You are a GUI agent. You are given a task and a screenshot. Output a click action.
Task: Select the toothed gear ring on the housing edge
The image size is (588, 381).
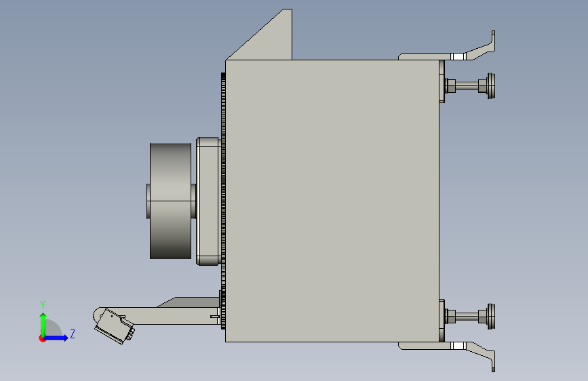(223, 201)
